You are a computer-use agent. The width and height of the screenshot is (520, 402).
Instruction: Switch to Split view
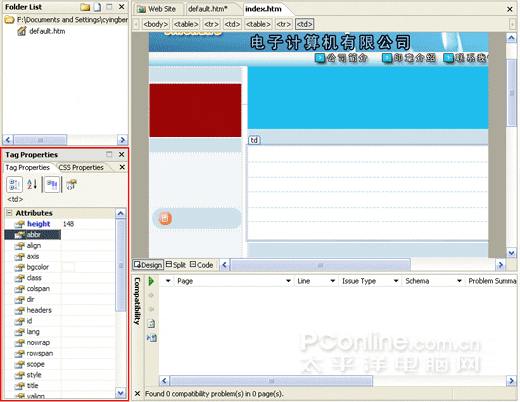point(176,265)
